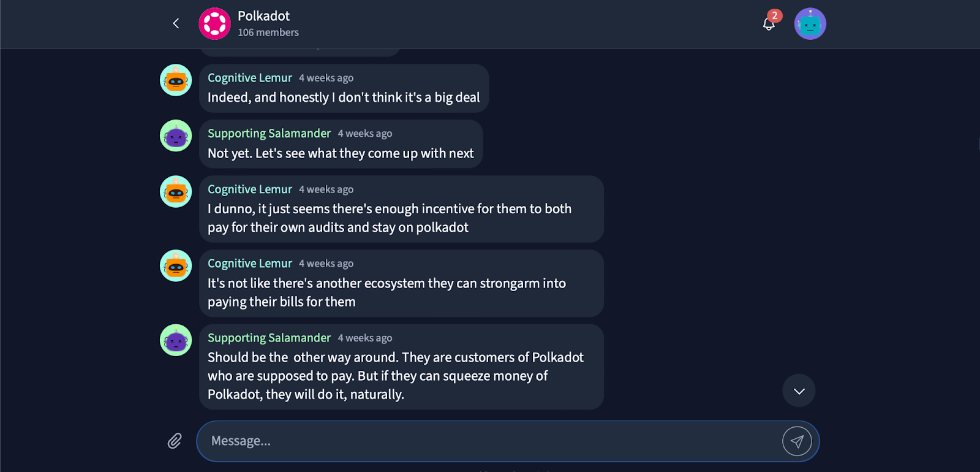Click Cognitive Lemur's avatar beside 'Indeed' message
This screenshot has height=472, width=980.
tap(176, 80)
